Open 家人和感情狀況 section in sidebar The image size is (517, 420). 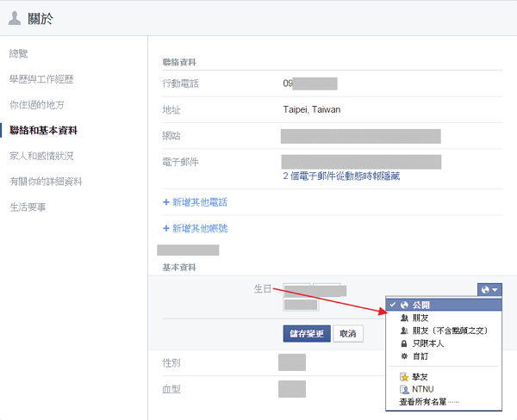pyautogui.click(x=41, y=156)
